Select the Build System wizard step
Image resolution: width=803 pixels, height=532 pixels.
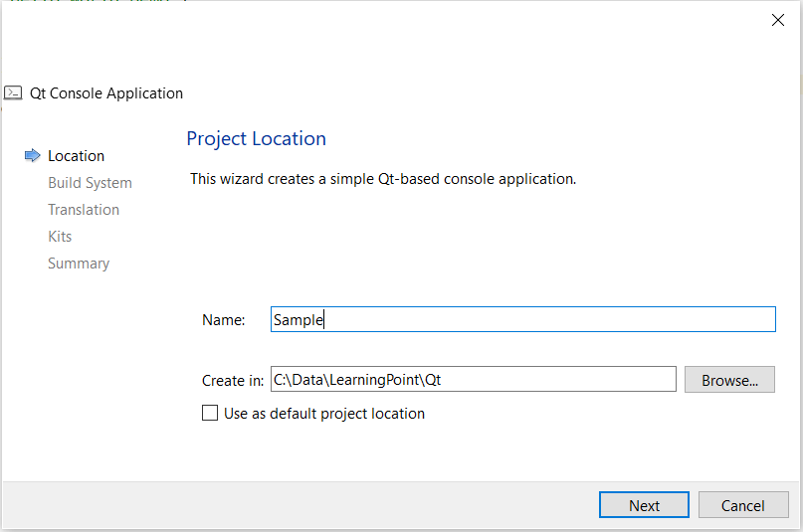coord(90,183)
